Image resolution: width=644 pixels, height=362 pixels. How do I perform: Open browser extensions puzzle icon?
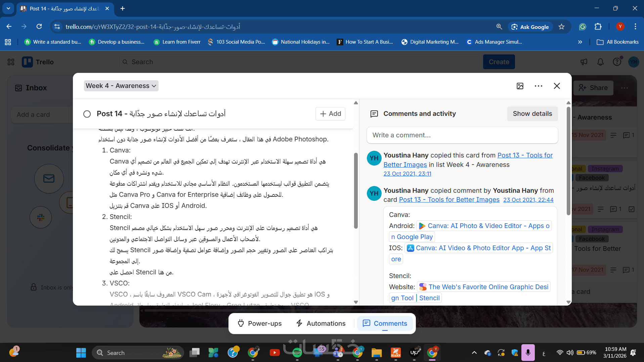[598, 27]
